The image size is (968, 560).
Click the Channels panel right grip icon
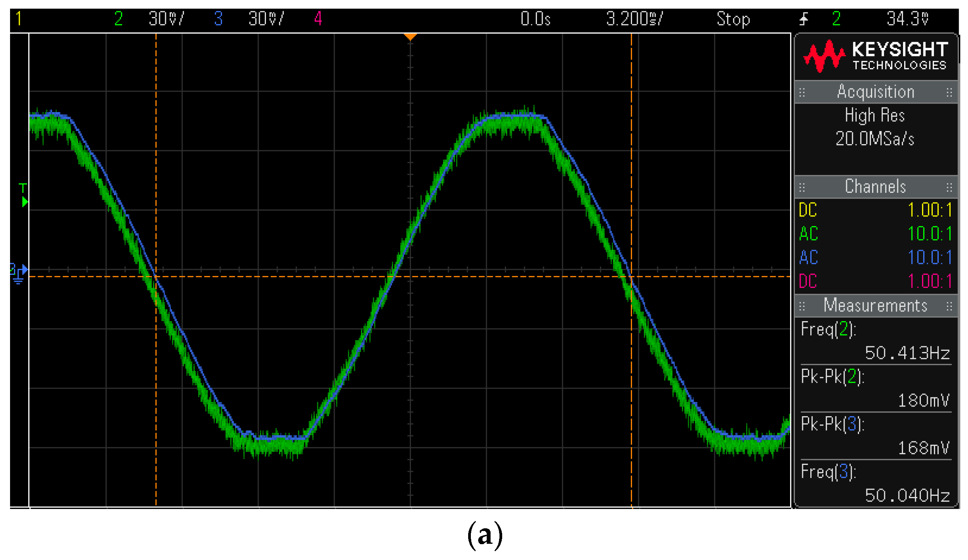pos(949,188)
